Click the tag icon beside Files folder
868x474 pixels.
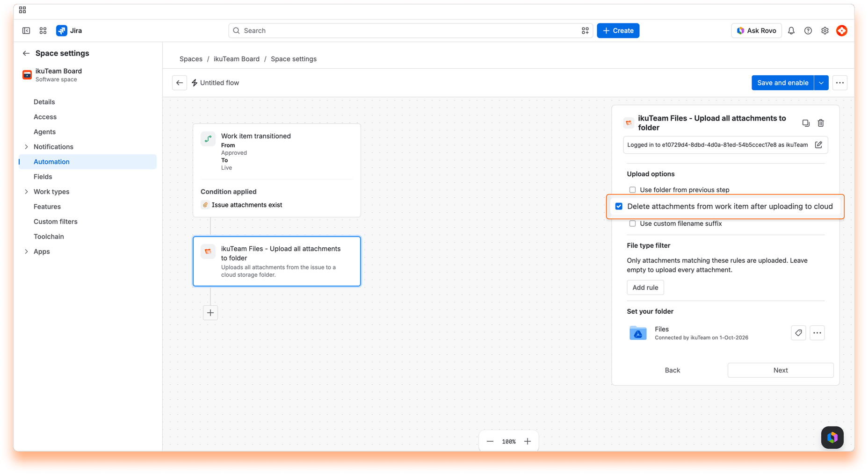tap(798, 333)
